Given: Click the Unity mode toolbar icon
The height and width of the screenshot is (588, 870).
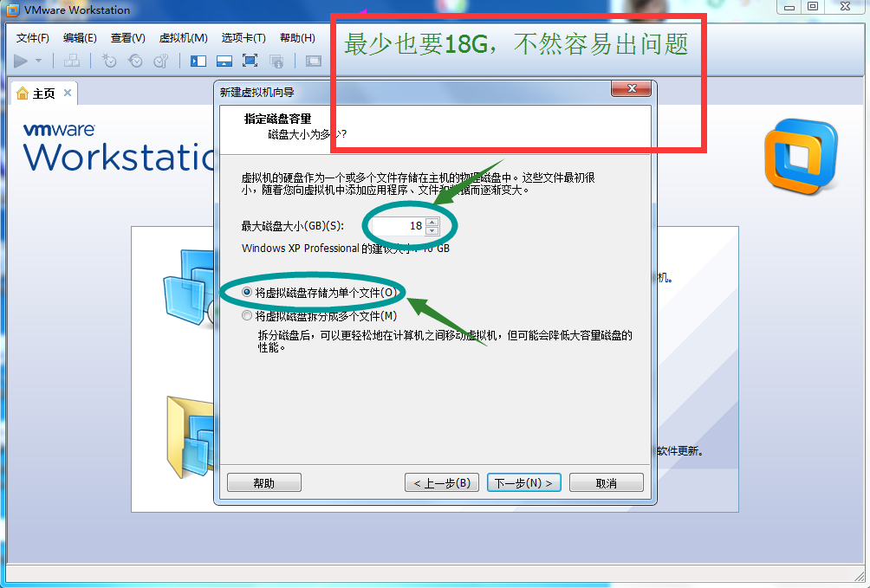Looking at the screenshot, I should (x=276, y=61).
